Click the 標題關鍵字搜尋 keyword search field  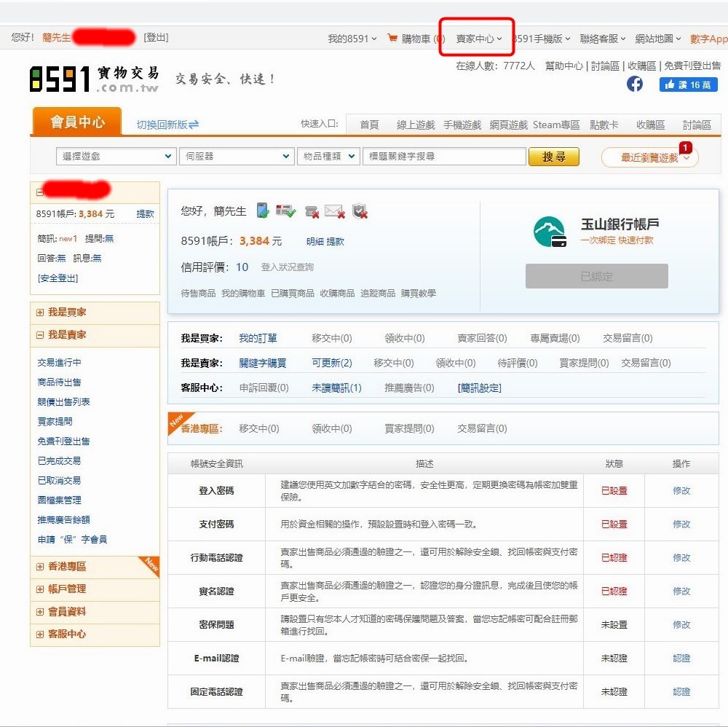(x=444, y=157)
